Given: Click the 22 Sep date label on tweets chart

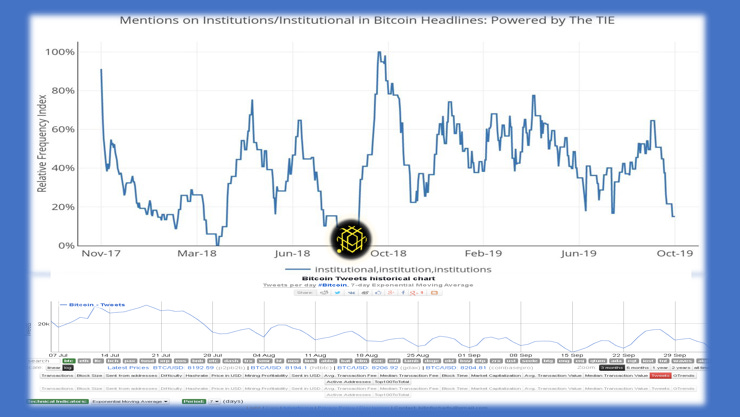Looking at the screenshot, I should 623,355.
